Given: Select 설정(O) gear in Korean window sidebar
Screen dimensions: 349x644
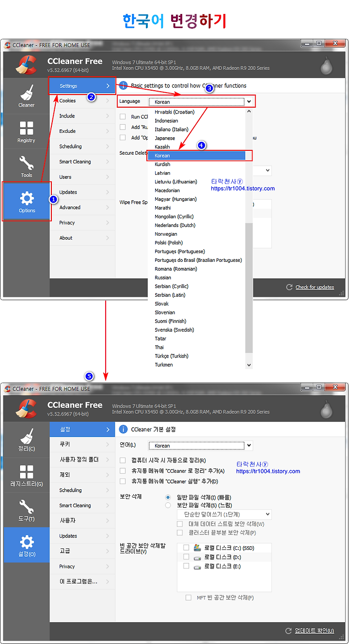Looking at the screenshot, I should click(26, 545).
